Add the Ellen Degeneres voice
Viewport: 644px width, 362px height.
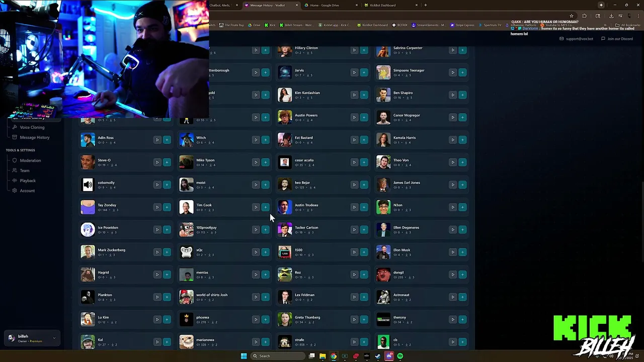[462, 230]
